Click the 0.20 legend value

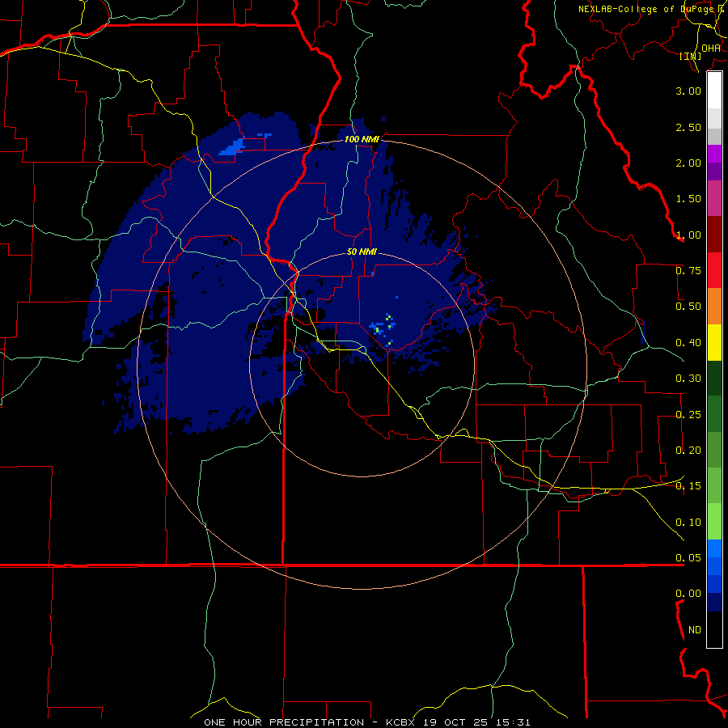pos(688,451)
